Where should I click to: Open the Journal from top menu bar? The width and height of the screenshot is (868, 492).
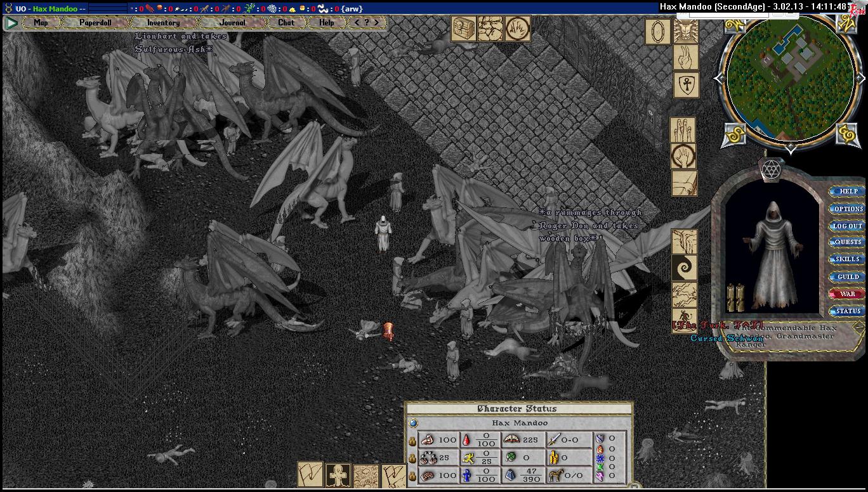coord(232,23)
